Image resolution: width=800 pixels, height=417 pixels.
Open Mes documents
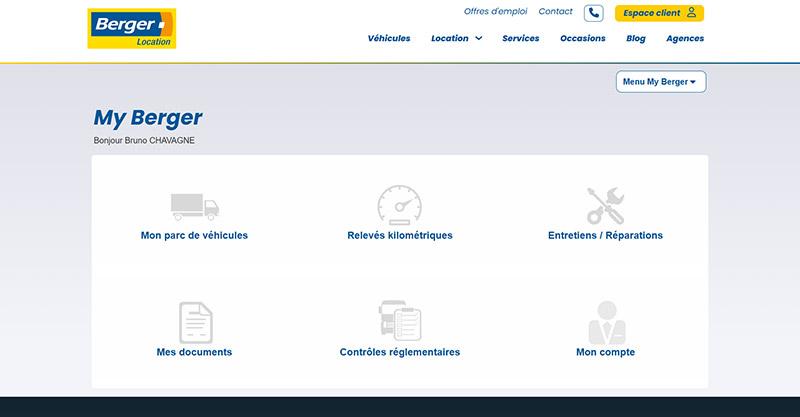[194, 352]
